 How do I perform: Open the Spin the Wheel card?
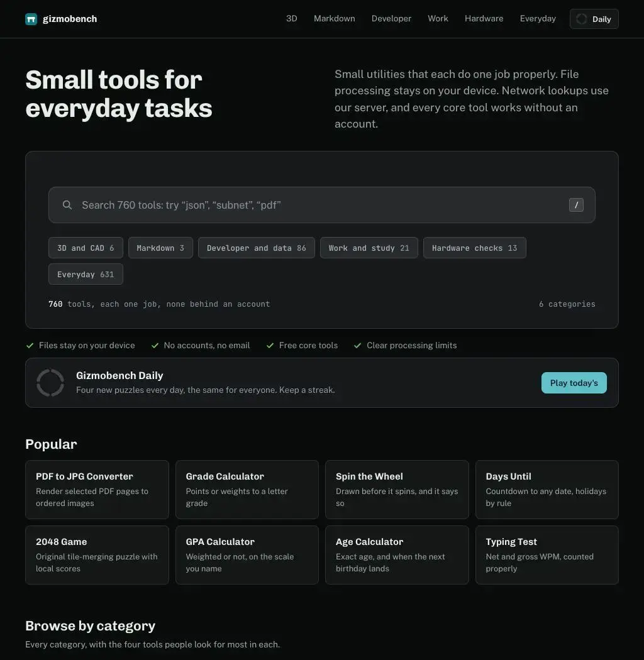tap(397, 490)
